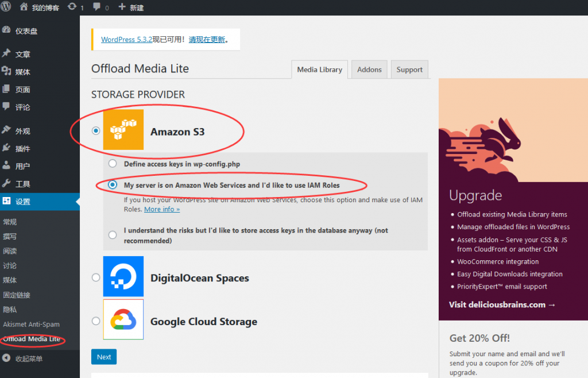Open the updates refresh icon
The width and height of the screenshot is (588, 378).
pos(72,7)
